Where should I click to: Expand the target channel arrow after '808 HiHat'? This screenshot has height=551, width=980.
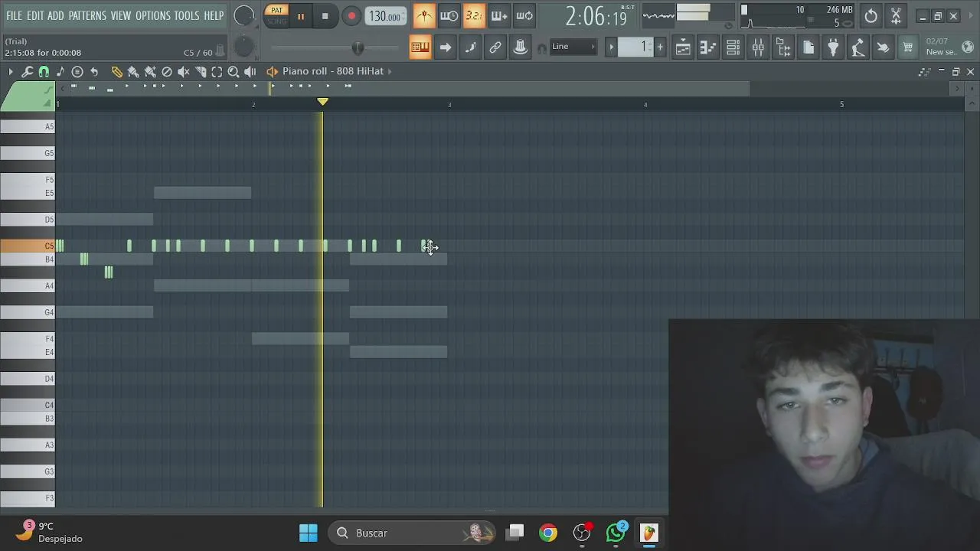[390, 71]
